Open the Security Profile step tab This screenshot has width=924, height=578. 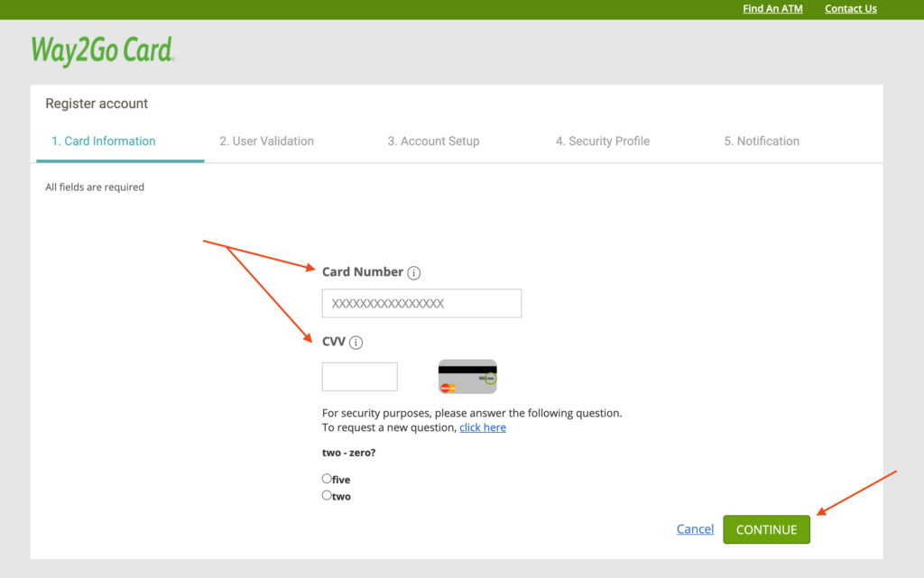[x=602, y=142]
